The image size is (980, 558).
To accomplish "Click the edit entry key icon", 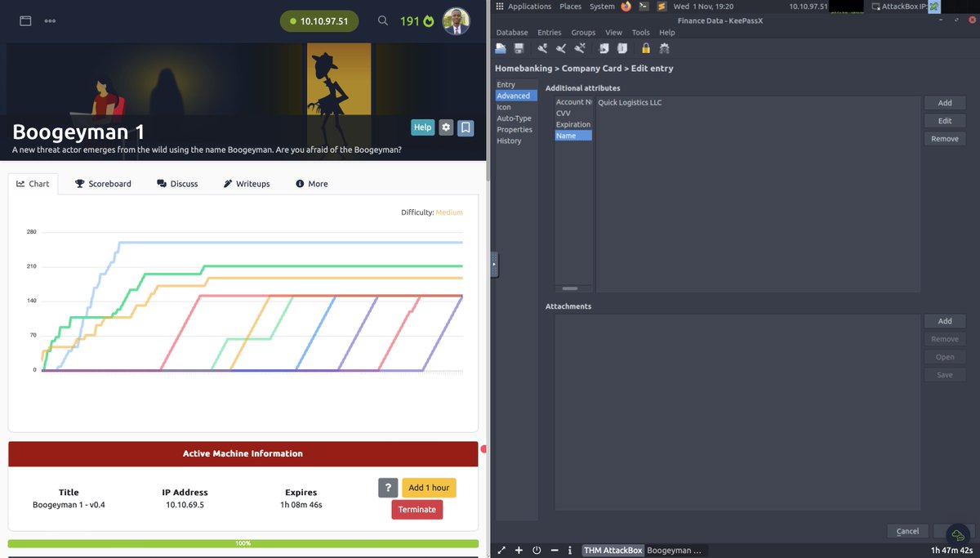I will (x=560, y=48).
